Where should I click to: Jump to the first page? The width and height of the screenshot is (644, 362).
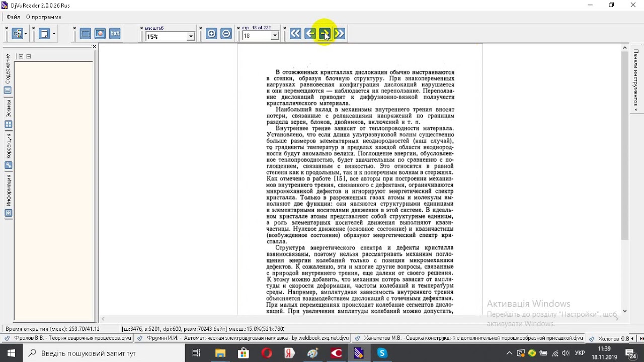click(x=295, y=34)
